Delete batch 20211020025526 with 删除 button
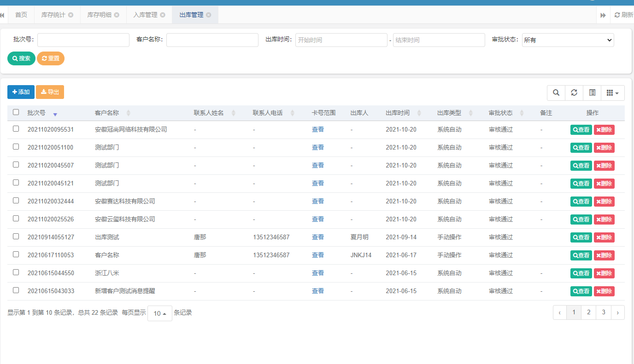This screenshot has height=364, width=634. (x=604, y=220)
